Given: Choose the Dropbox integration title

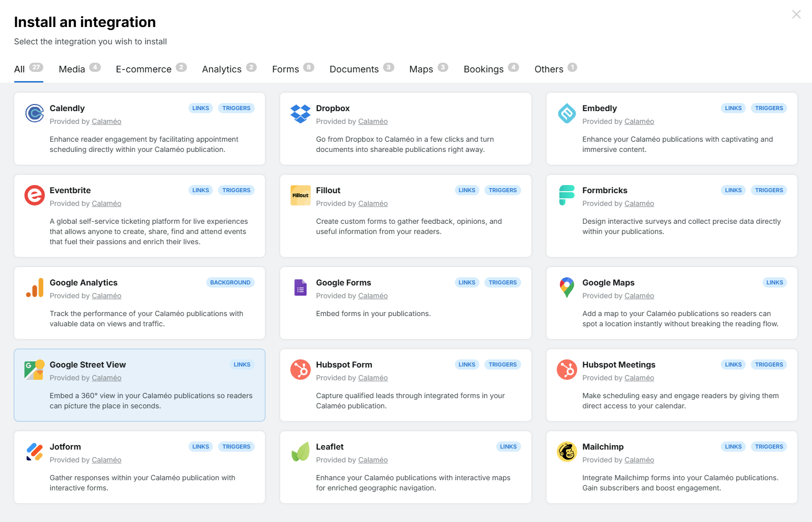Looking at the screenshot, I should 333,108.
